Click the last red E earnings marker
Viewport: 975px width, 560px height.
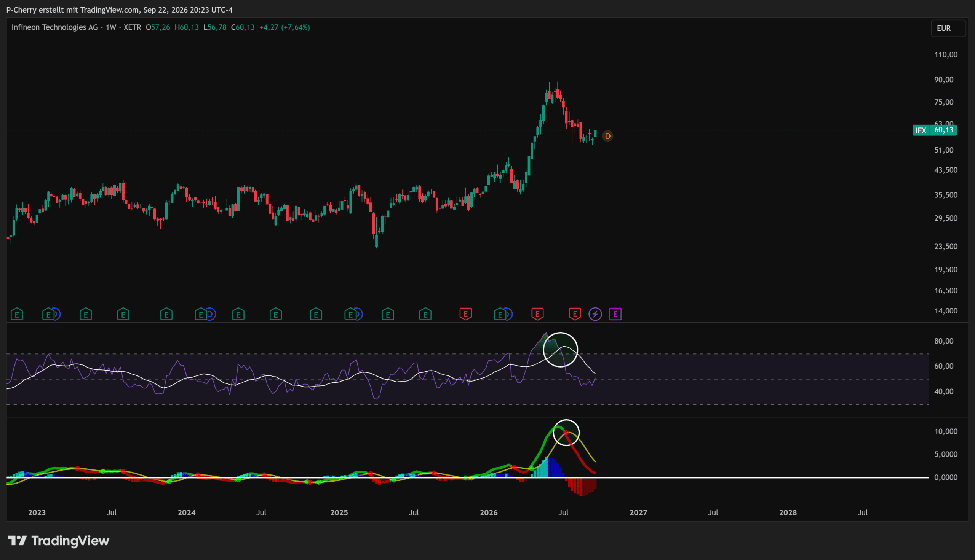575,314
